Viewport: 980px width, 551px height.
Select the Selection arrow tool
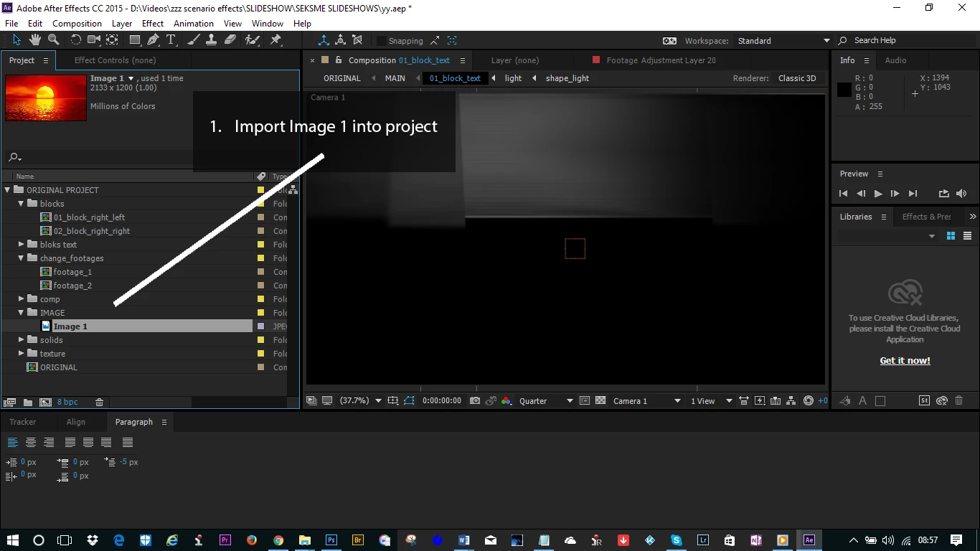pos(17,40)
